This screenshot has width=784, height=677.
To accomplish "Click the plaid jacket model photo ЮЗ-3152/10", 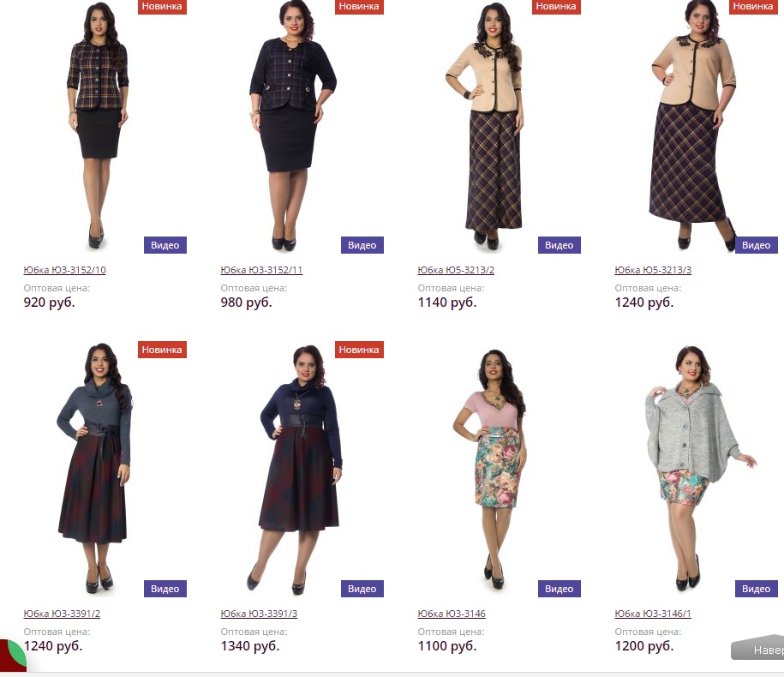I will pyautogui.click(x=98, y=125).
